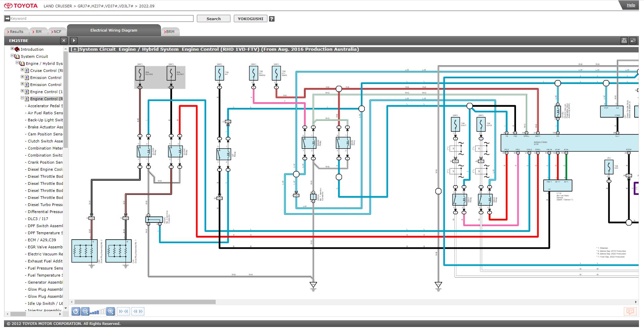644x330 pixels.
Task: Click the Search button
Action: [214, 19]
